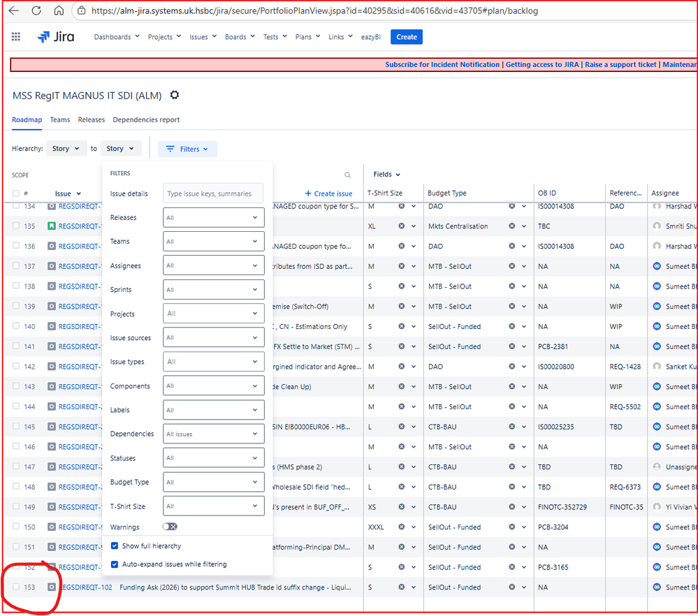Open the Plans menu
Viewport: 698px width, 616px height.
coord(307,37)
